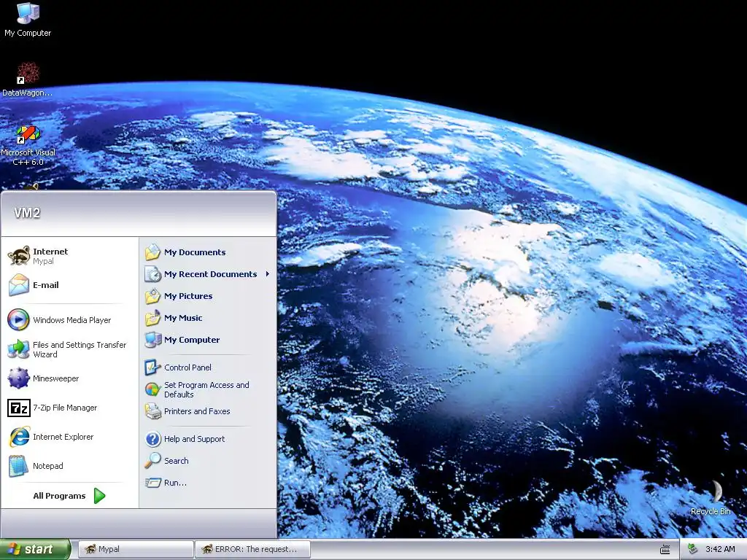The image size is (747, 560).
Task: Choose the E-mail label in Start menu
Action: pyautogui.click(x=46, y=285)
